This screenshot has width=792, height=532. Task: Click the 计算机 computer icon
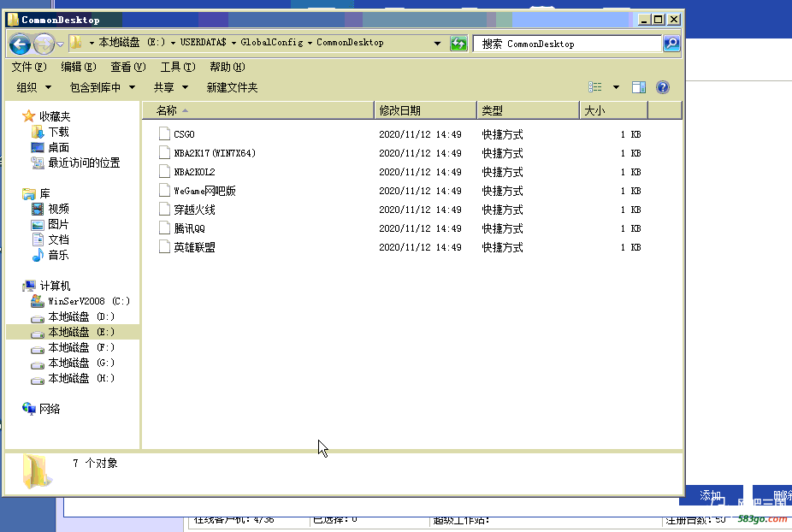(29, 286)
